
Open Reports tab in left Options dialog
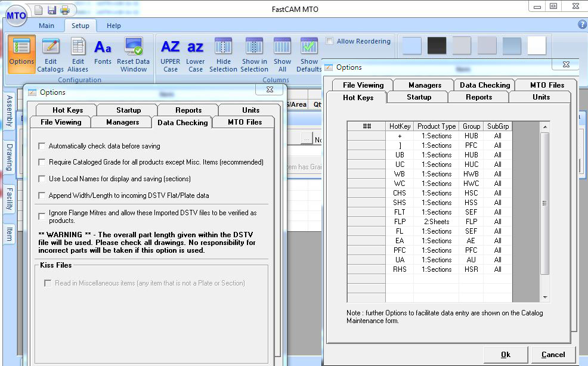click(188, 110)
